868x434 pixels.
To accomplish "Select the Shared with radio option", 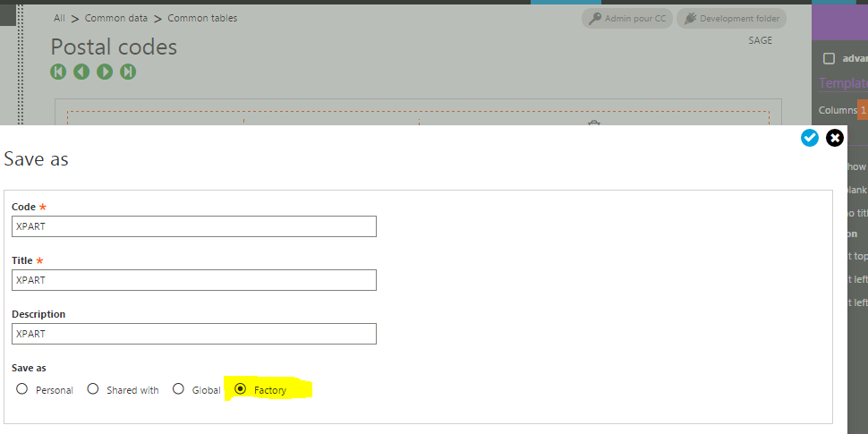I will [x=93, y=389].
